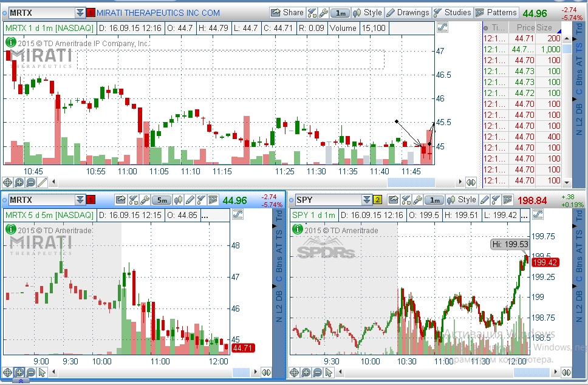
Task: Click the Size column header in Time & Sales
Action: (544, 27)
